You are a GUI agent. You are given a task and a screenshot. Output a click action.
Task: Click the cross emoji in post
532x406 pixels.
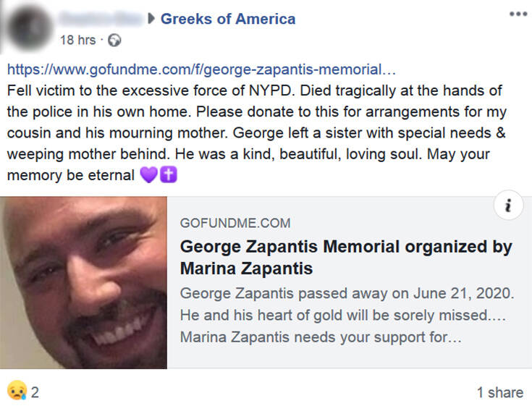(x=169, y=175)
